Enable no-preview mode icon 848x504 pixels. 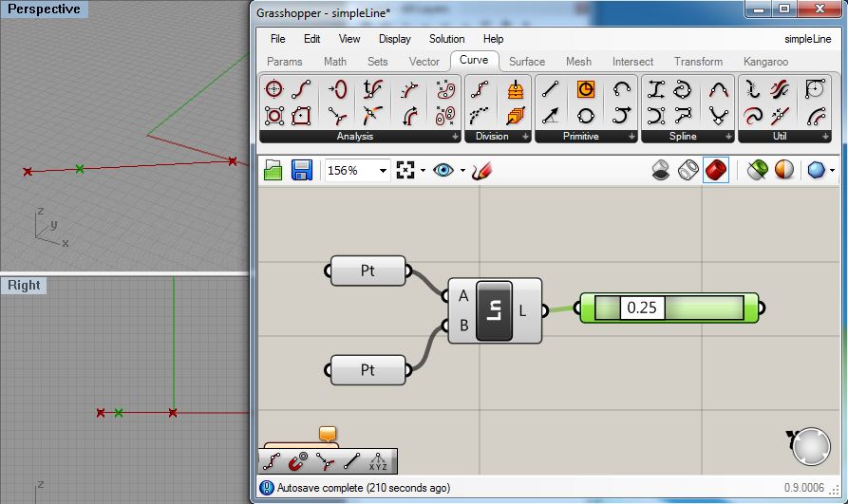(661, 170)
